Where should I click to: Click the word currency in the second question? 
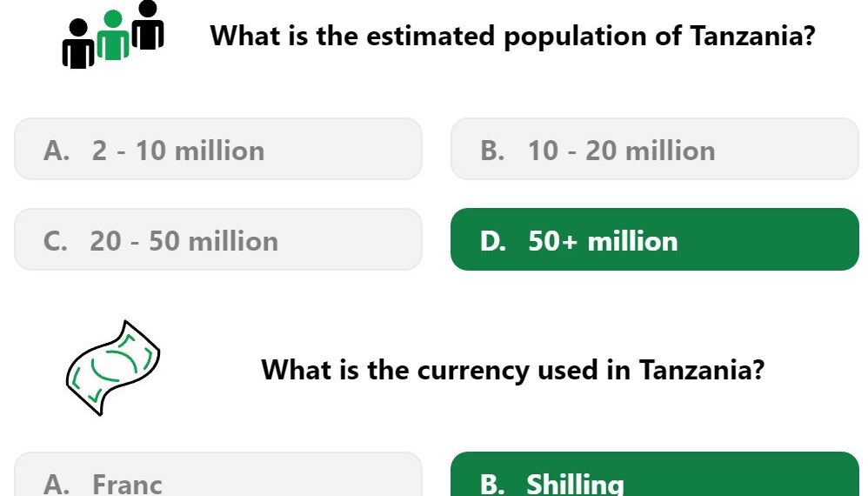point(473,371)
